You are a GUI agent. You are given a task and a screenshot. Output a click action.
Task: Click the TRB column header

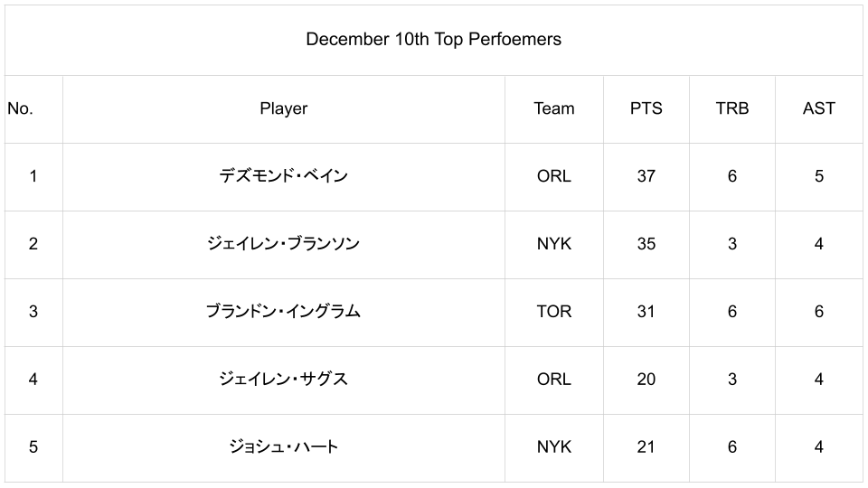731,108
